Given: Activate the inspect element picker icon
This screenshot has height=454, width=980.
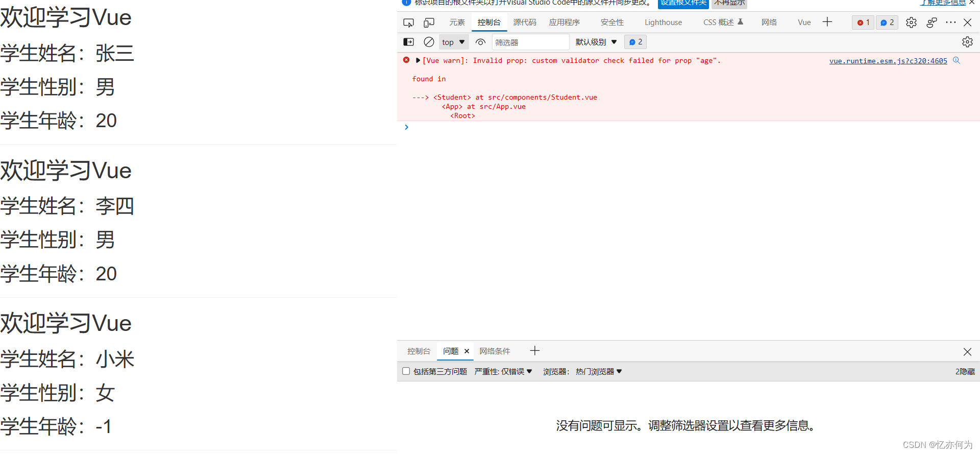Looking at the screenshot, I should click(408, 22).
